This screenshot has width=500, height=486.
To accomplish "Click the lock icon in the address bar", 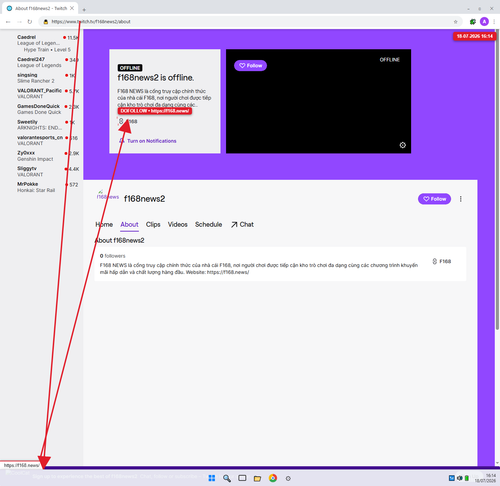I will (46, 22).
